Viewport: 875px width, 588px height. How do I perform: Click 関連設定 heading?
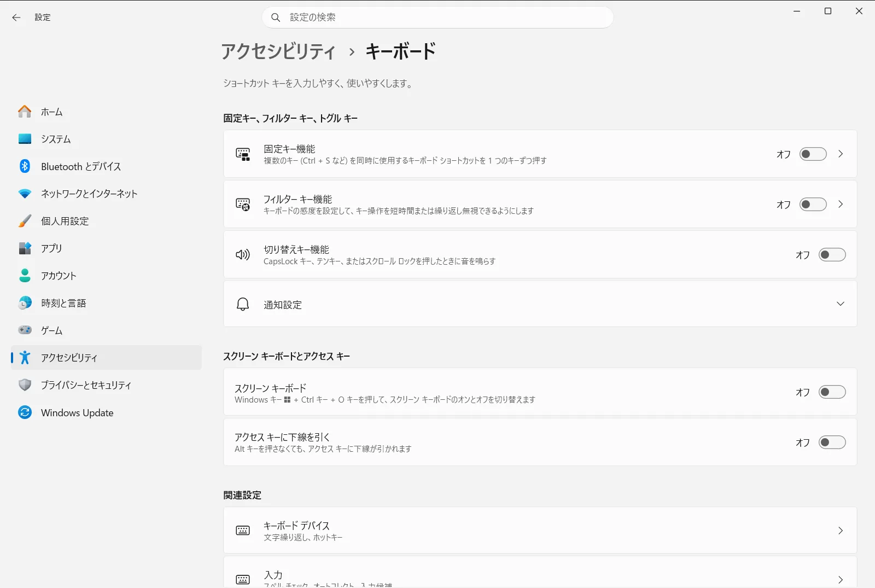click(x=242, y=495)
